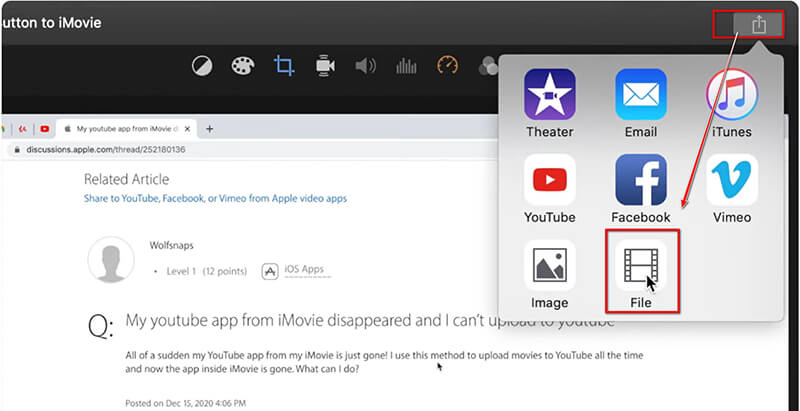Click the lock icon in address bar
The width and height of the screenshot is (800, 411).
coord(17,150)
